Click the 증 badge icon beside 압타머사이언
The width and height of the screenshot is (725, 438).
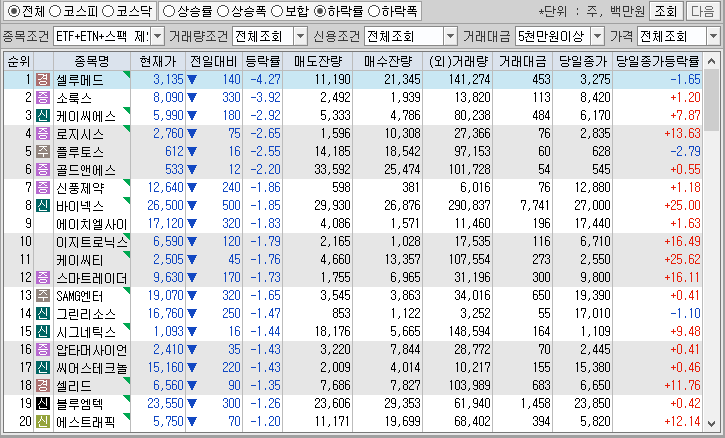43,350
